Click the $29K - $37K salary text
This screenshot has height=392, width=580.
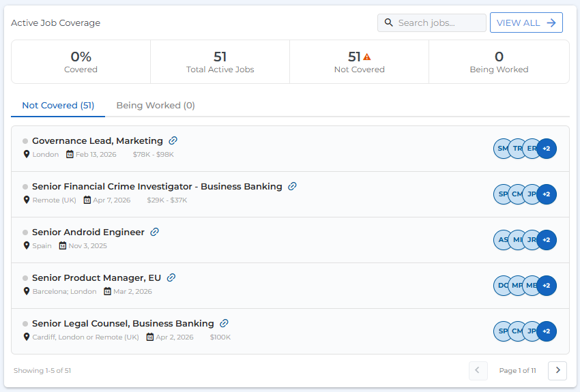(x=166, y=200)
